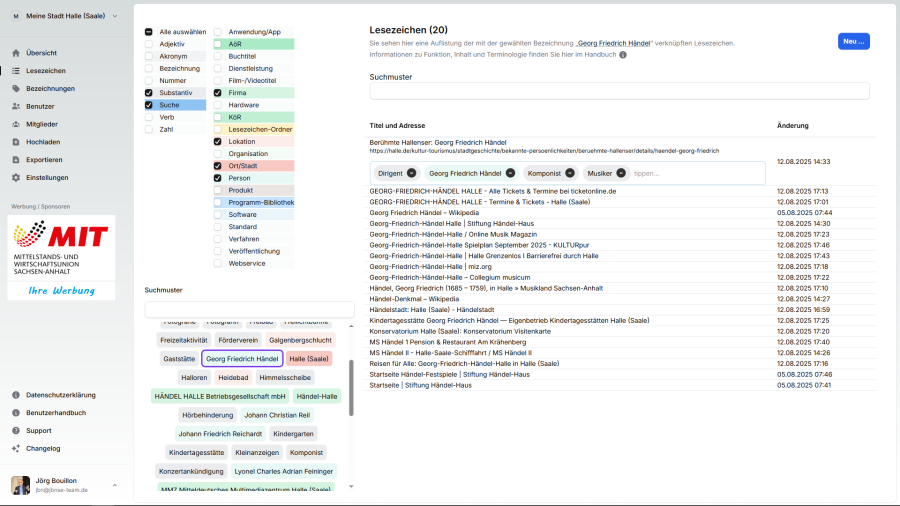This screenshot has height=506, width=900.
Task: Click the Exportieren file icon
Action: tap(16, 160)
